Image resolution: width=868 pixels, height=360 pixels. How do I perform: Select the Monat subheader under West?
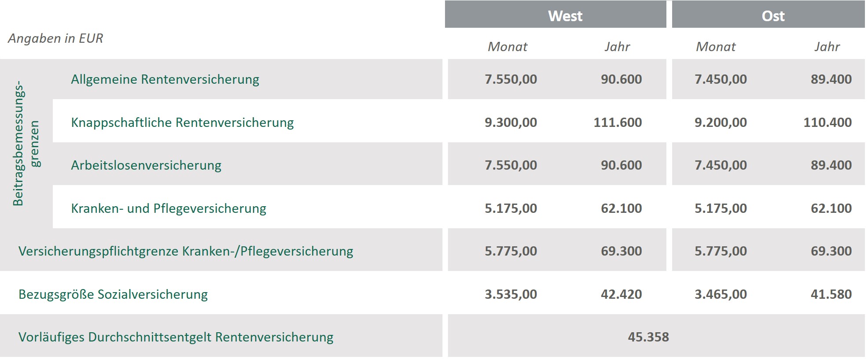tap(507, 47)
